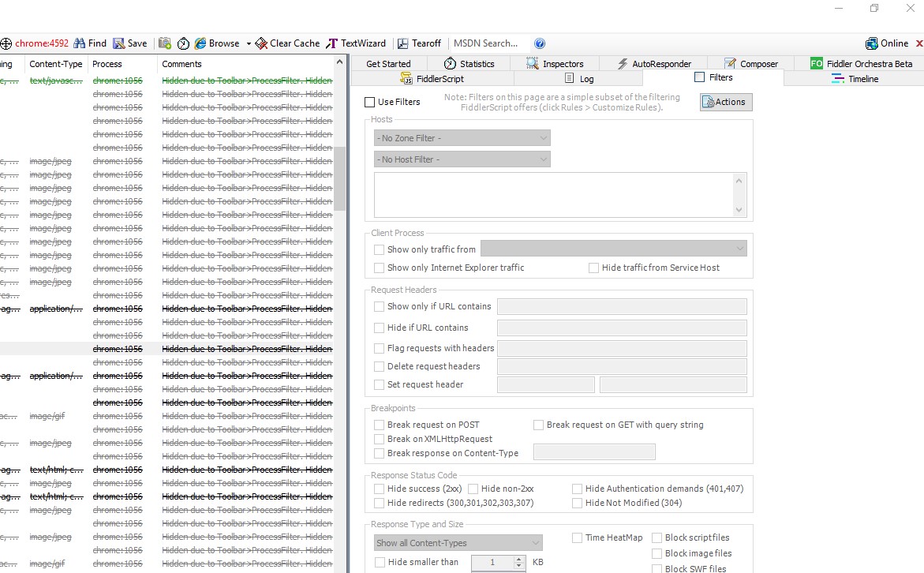Expand the Show all Content-Types dropdown

tap(458, 543)
